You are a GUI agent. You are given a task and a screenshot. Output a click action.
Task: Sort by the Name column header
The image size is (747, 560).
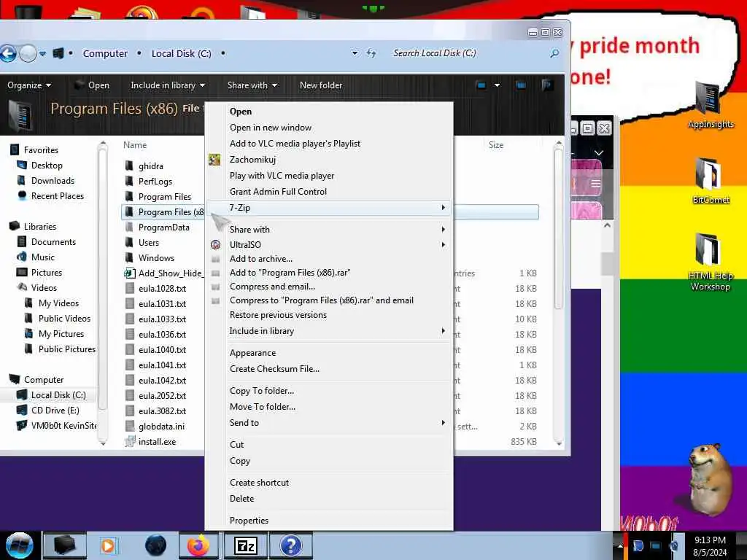pos(135,145)
